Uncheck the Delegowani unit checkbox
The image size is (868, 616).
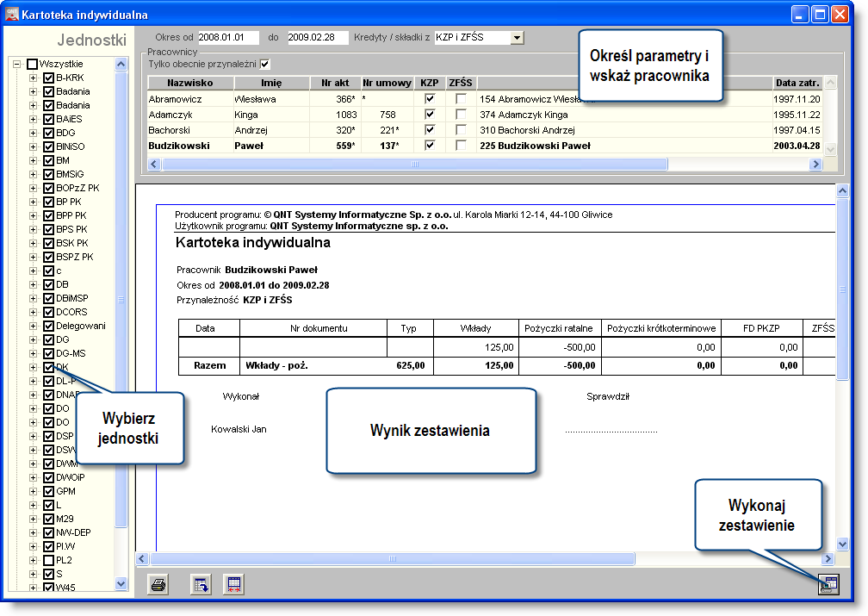(49, 327)
